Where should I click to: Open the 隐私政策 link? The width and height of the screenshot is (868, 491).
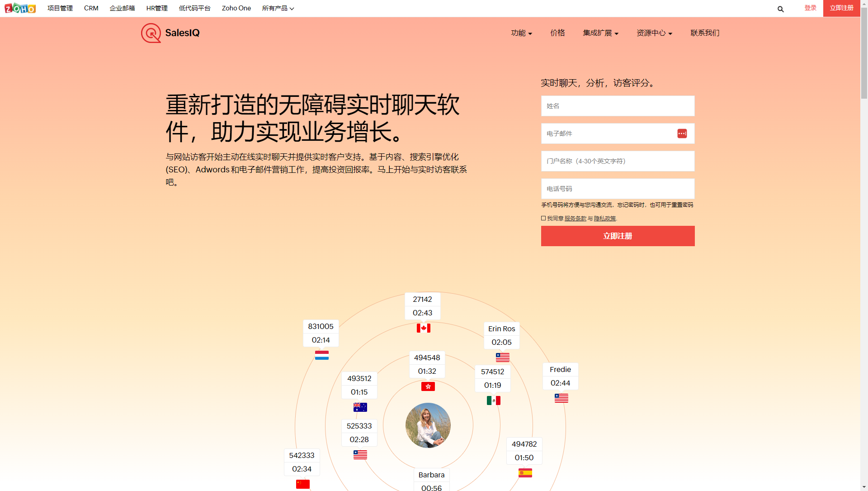click(605, 218)
